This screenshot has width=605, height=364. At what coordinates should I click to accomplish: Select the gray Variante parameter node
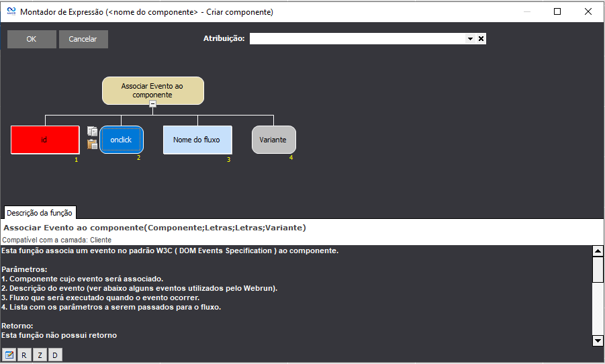273,140
